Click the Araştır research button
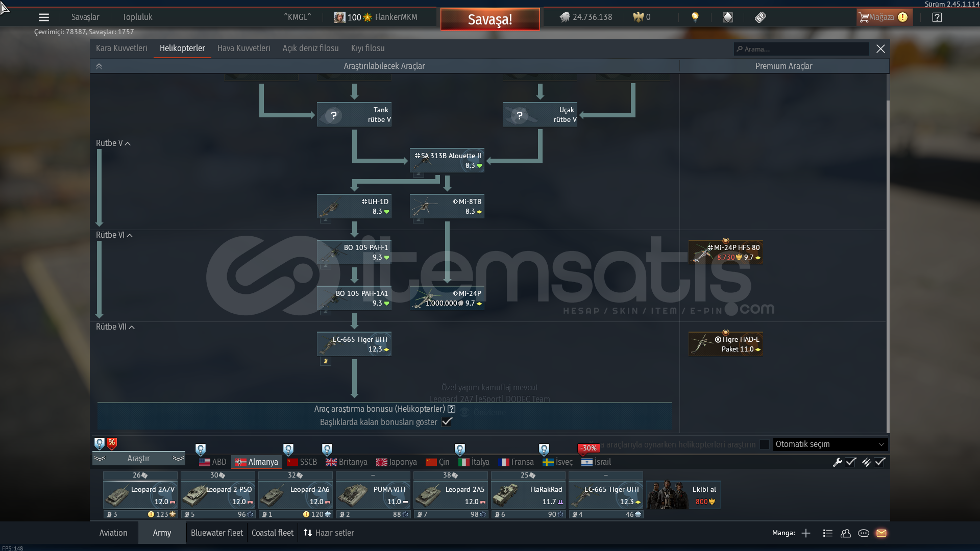 coord(138,459)
